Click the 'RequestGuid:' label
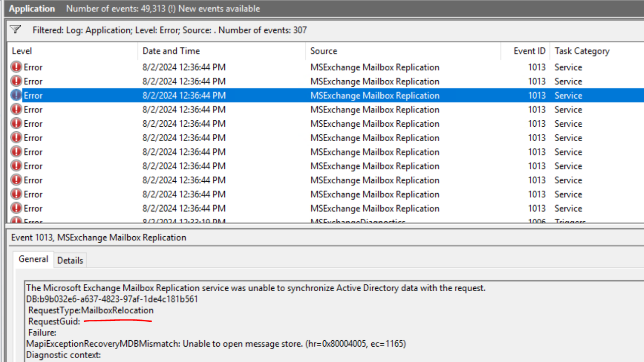This screenshot has width=644, height=362. pos(54,322)
